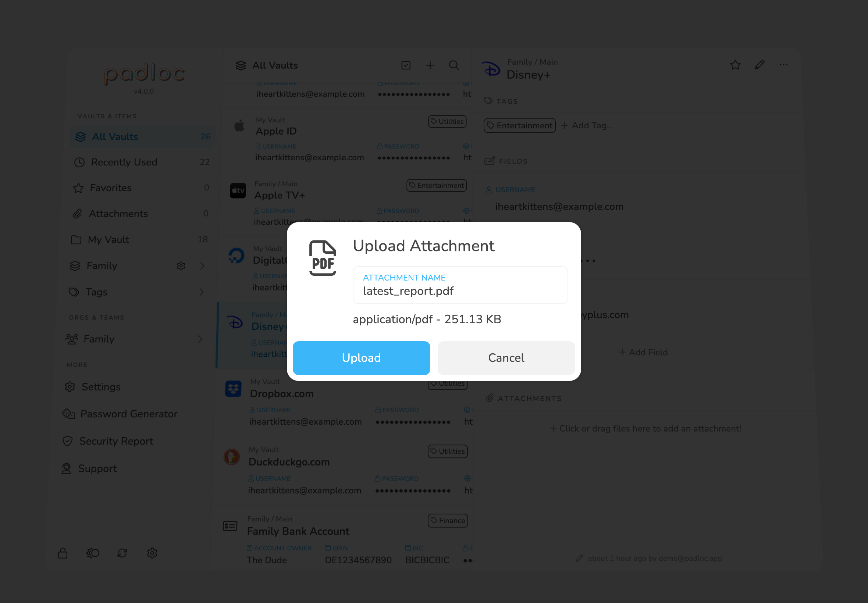
Task: Click the add attachment drop area
Action: pyautogui.click(x=645, y=428)
